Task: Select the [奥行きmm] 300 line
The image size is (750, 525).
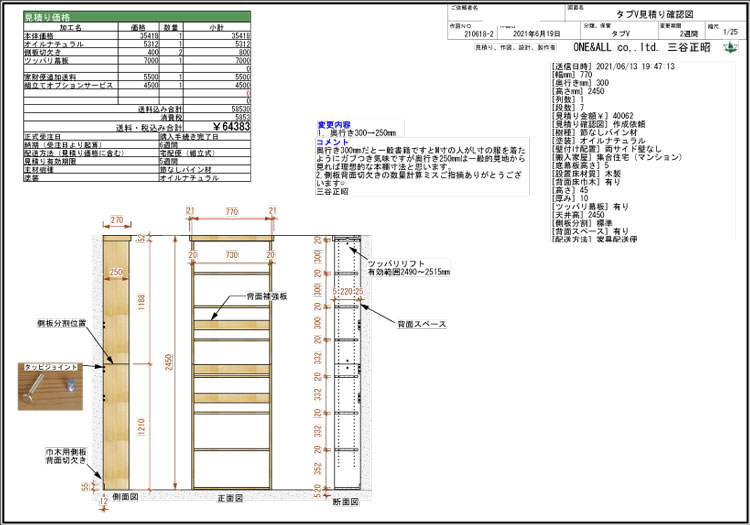Action: (x=580, y=83)
